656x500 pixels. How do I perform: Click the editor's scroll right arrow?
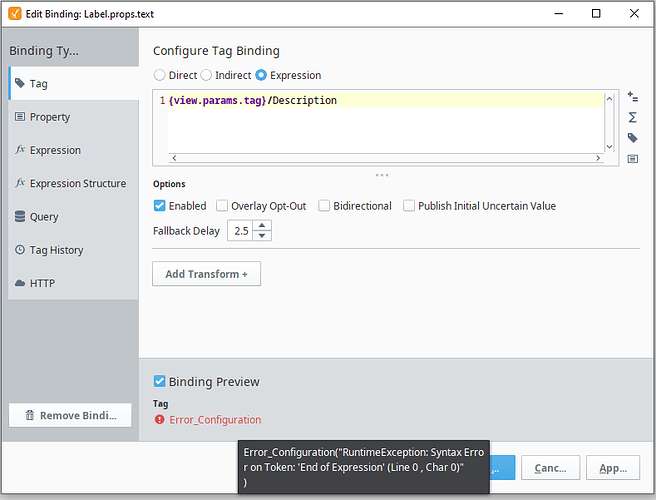pos(598,158)
